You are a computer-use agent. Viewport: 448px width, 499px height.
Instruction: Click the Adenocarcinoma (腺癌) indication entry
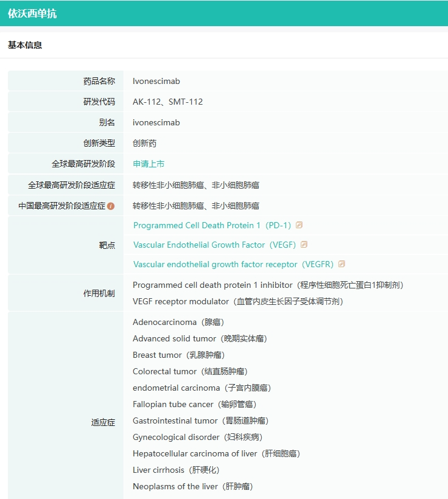coord(178,322)
